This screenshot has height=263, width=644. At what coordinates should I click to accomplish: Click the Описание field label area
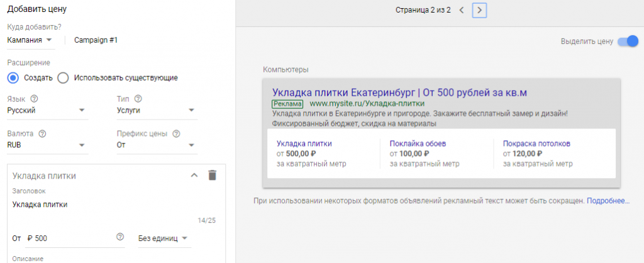(28, 259)
